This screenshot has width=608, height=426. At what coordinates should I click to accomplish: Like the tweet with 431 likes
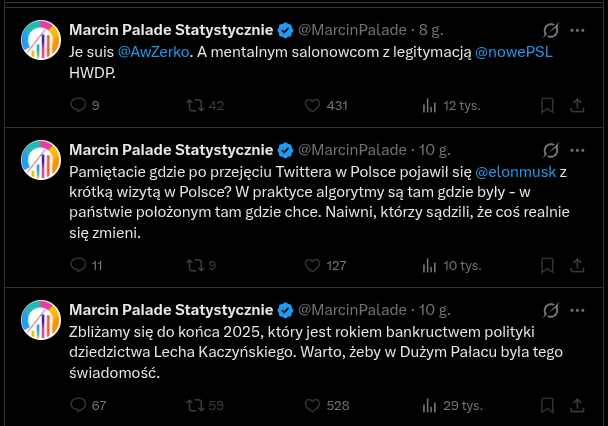(312, 105)
